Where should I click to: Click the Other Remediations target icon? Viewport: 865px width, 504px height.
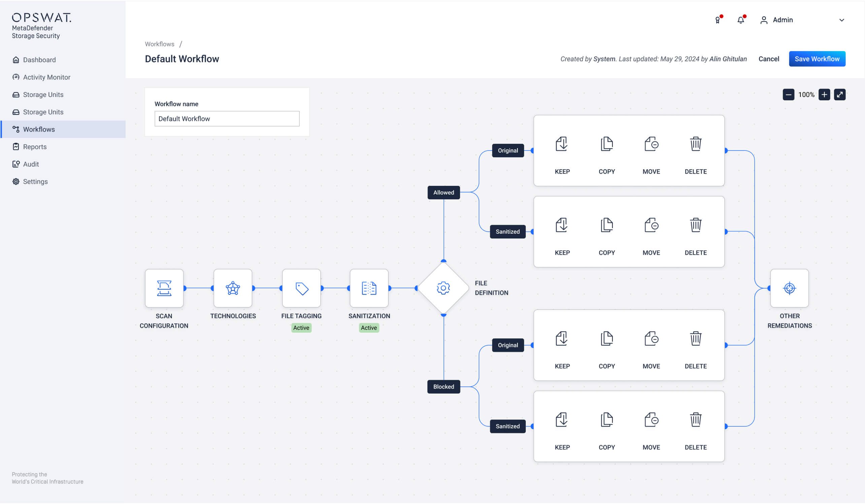coord(789,288)
